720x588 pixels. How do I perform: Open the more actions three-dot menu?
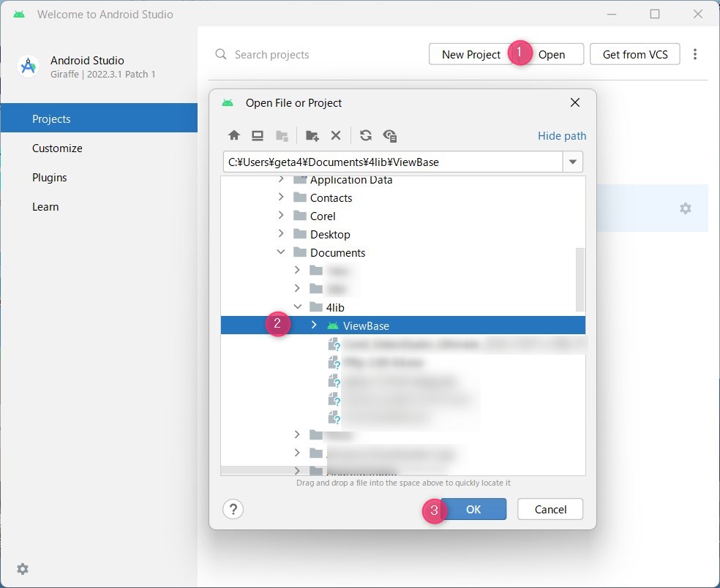(x=695, y=54)
